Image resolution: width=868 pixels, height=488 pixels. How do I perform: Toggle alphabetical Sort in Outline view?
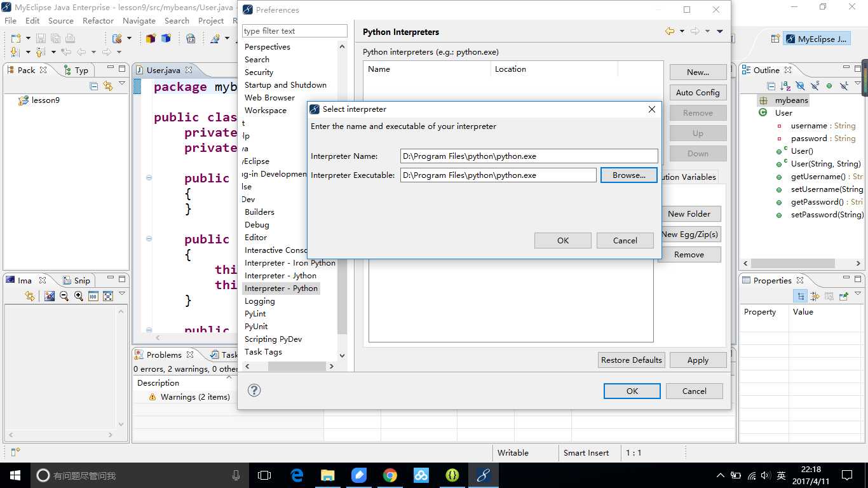point(786,86)
